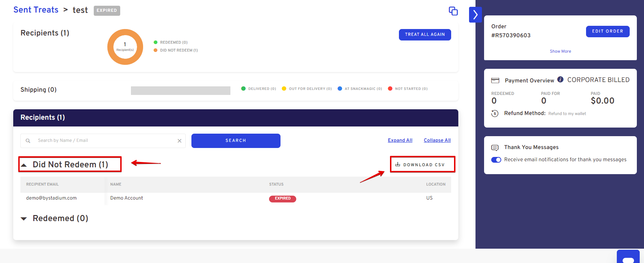The height and width of the screenshot is (263, 644).
Task: Click the Search by Name / Email field
Action: [104, 141]
